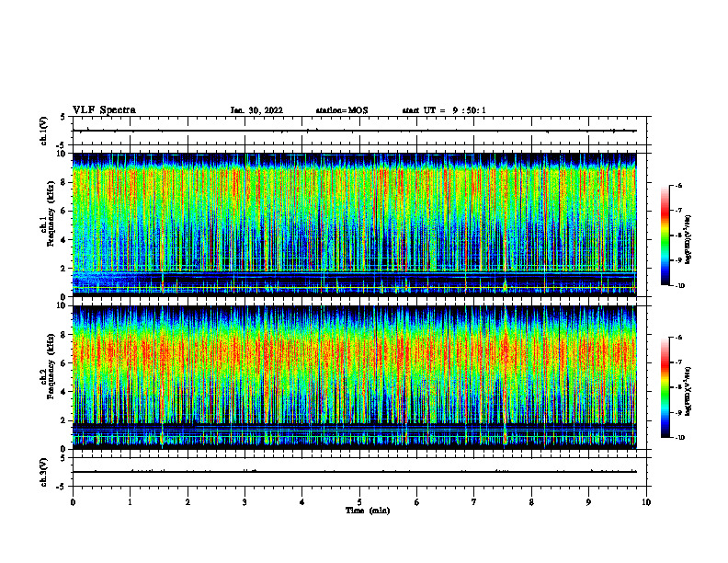
Task: Click time axis tick label "6"
Action: point(417,502)
